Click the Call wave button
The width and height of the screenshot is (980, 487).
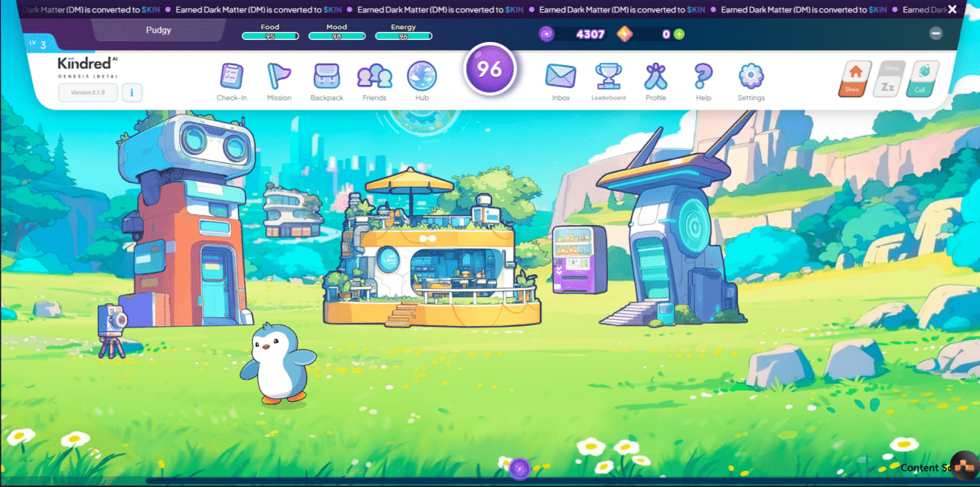point(922,79)
